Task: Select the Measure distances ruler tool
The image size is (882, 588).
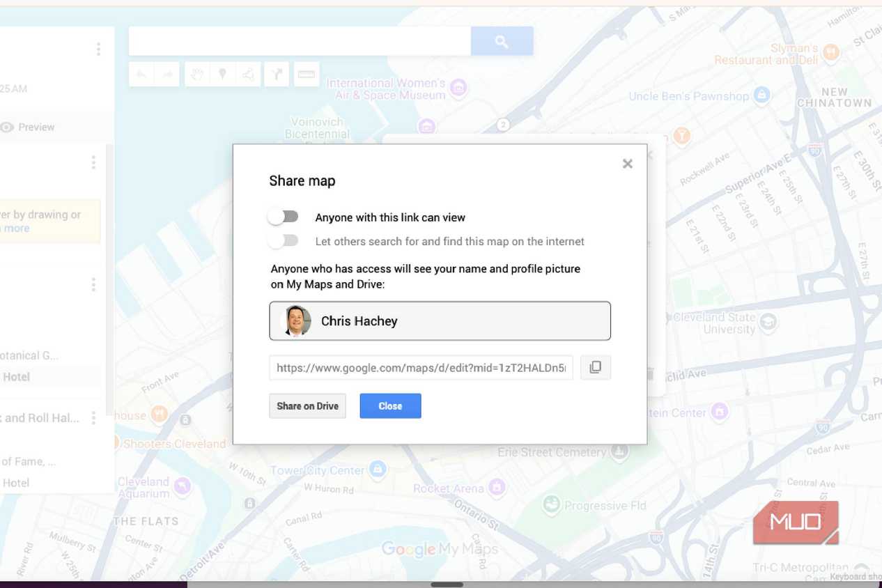Action: 307,75
